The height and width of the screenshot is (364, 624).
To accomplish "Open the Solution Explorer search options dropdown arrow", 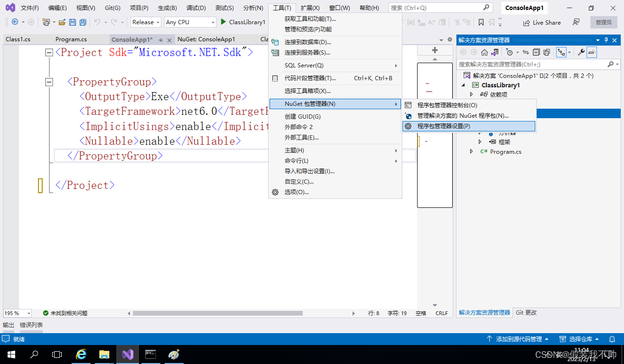I will click(x=617, y=64).
